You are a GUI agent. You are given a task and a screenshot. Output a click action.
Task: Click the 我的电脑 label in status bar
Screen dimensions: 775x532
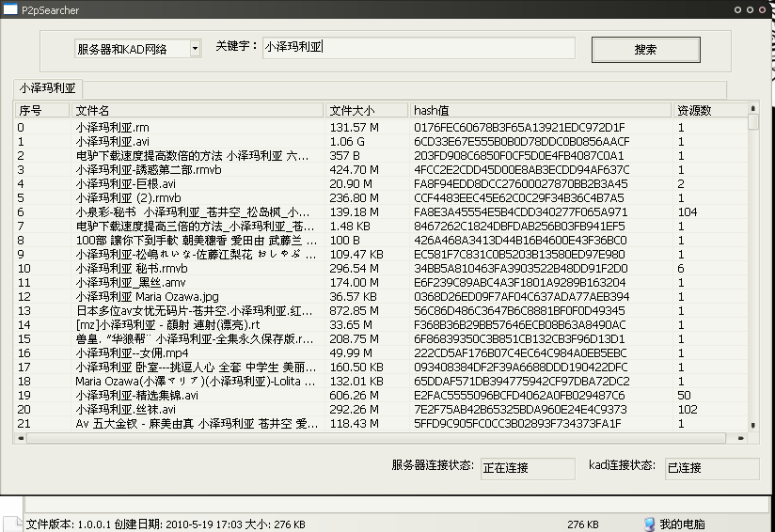(682, 524)
